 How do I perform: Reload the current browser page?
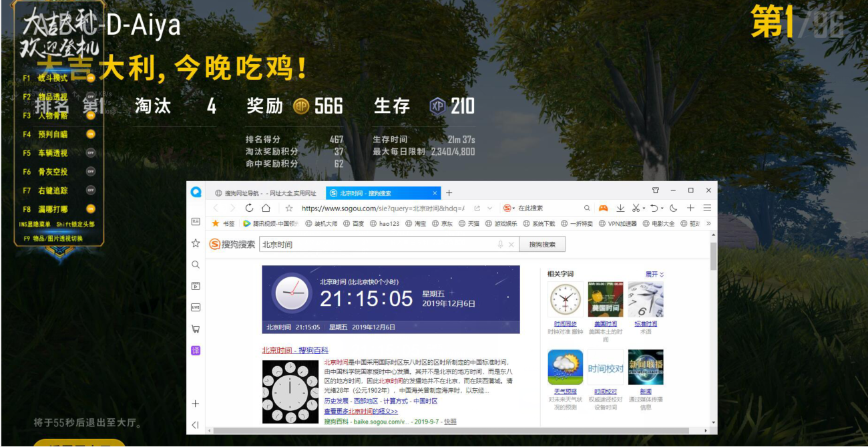pos(249,208)
